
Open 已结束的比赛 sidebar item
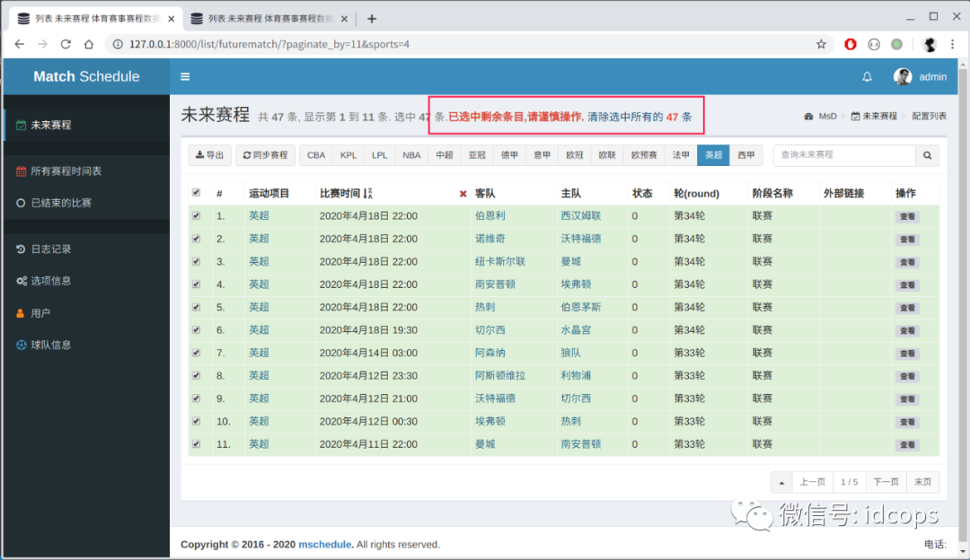[86, 203]
